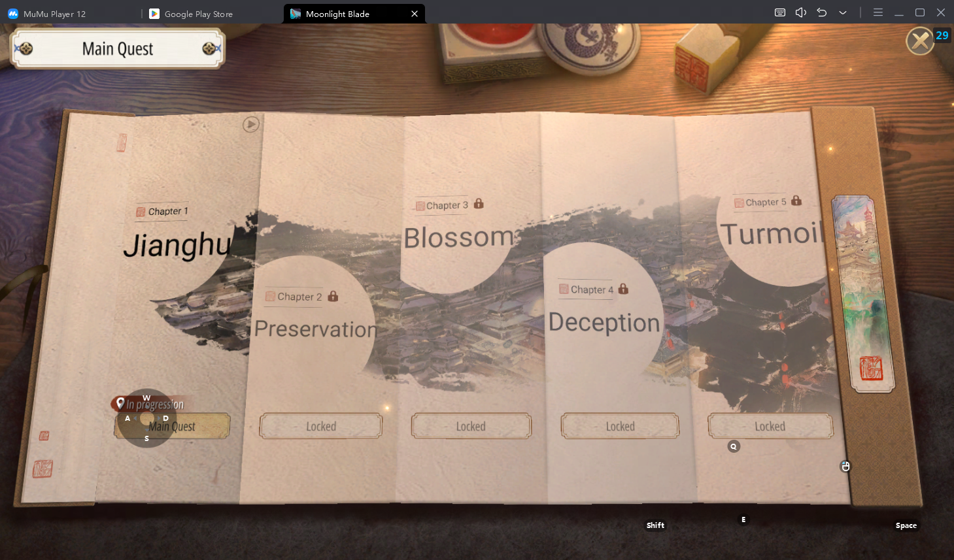Select the Chapter 1 Jianghu title
The width and height of the screenshot is (954, 560).
point(177,245)
